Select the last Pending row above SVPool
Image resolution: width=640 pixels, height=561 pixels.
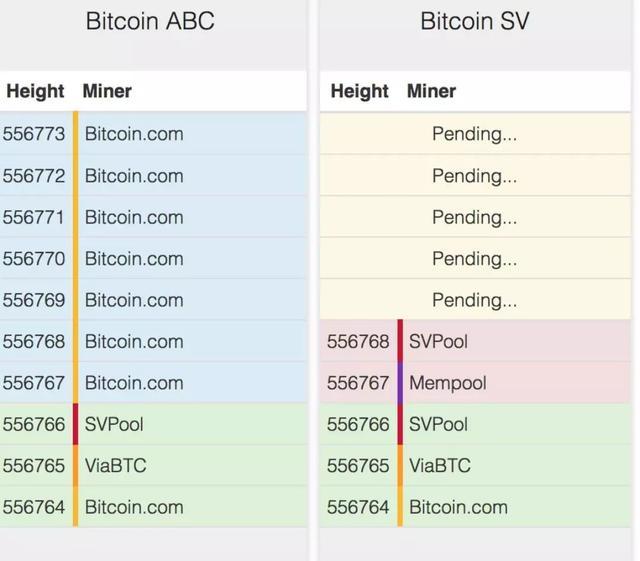(x=475, y=300)
